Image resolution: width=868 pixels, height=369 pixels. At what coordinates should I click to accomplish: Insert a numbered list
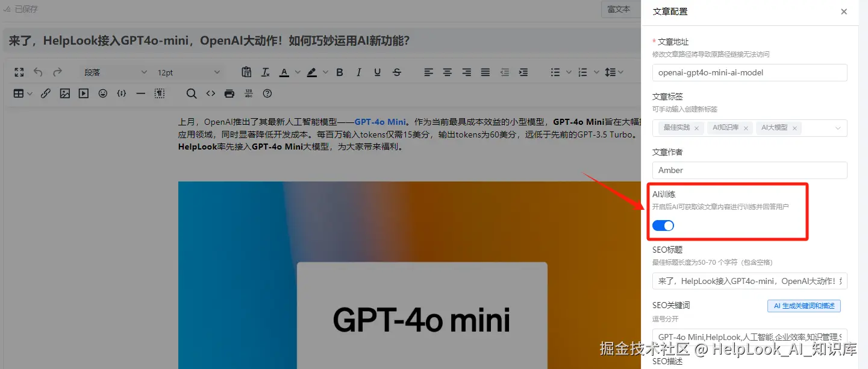582,72
